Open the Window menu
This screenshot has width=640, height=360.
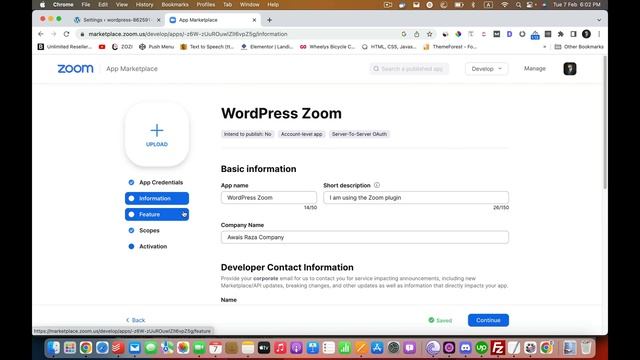tap(249, 4)
